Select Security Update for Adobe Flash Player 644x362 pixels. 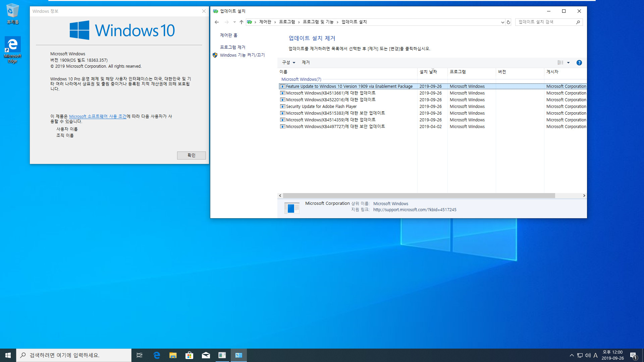tap(433, 107)
